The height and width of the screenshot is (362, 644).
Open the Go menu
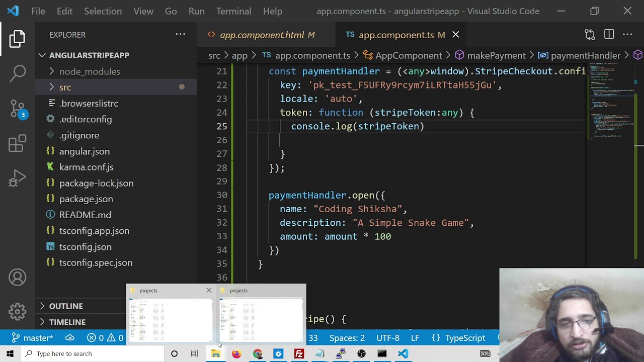171,11
